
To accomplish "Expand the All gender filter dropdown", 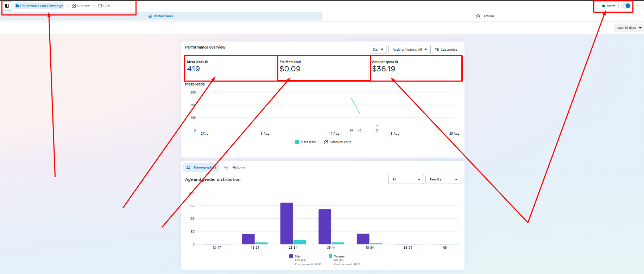I will (x=406, y=179).
